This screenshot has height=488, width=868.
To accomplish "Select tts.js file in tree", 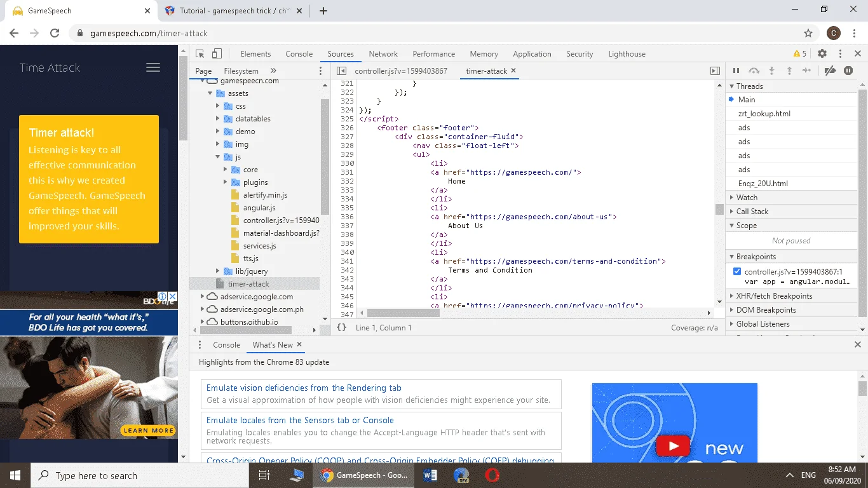I will tap(250, 259).
